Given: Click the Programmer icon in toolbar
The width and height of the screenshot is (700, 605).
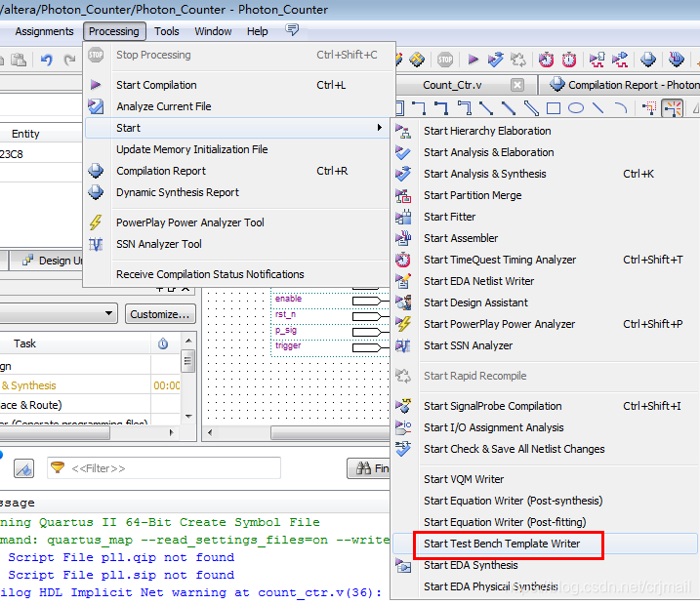Looking at the screenshot, I should pyautogui.click(x=677, y=60).
